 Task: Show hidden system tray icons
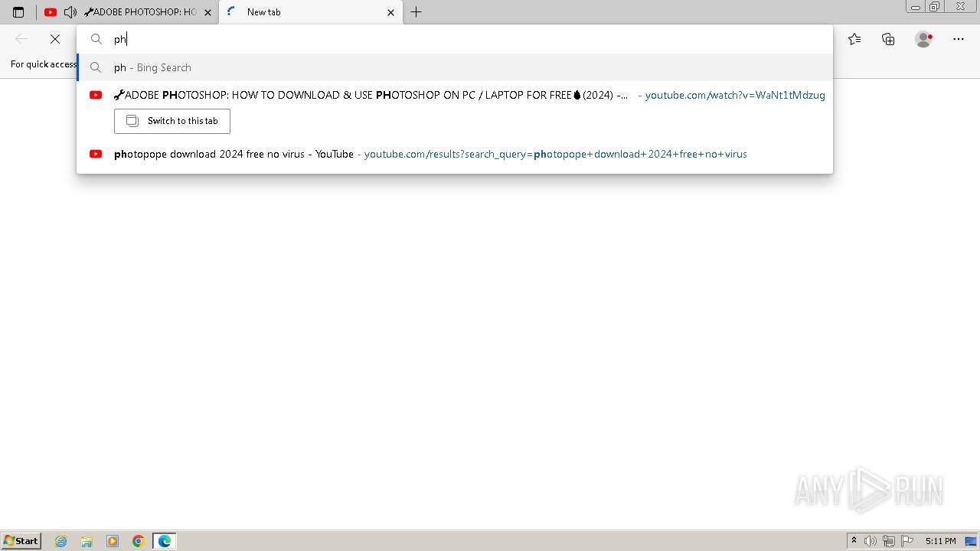pos(854,541)
